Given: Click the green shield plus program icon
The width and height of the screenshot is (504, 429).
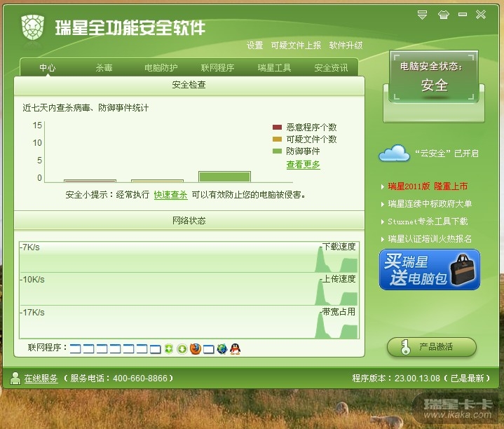Looking at the screenshot, I should (169, 348).
